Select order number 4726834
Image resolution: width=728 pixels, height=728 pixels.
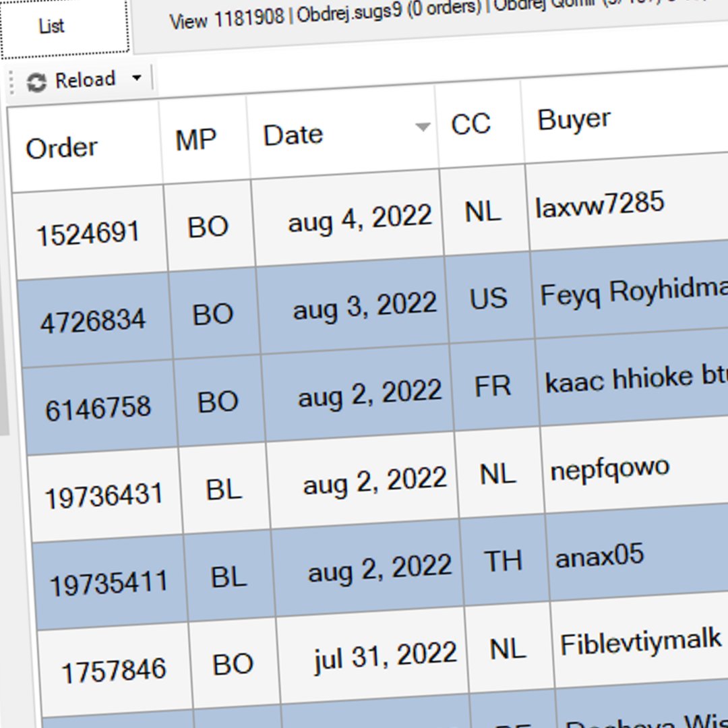click(93, 322)
